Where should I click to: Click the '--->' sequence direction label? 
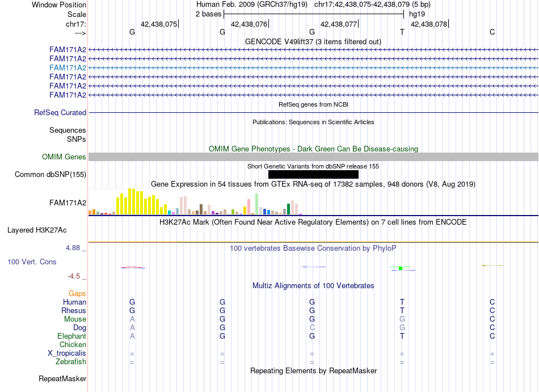(80, 33)
